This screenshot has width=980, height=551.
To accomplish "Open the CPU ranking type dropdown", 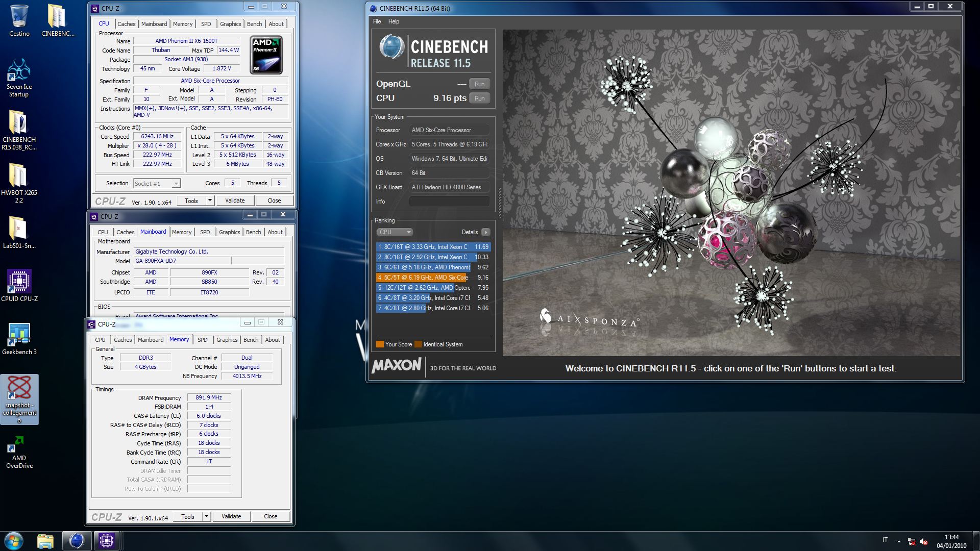I will (x=395, y=232).
